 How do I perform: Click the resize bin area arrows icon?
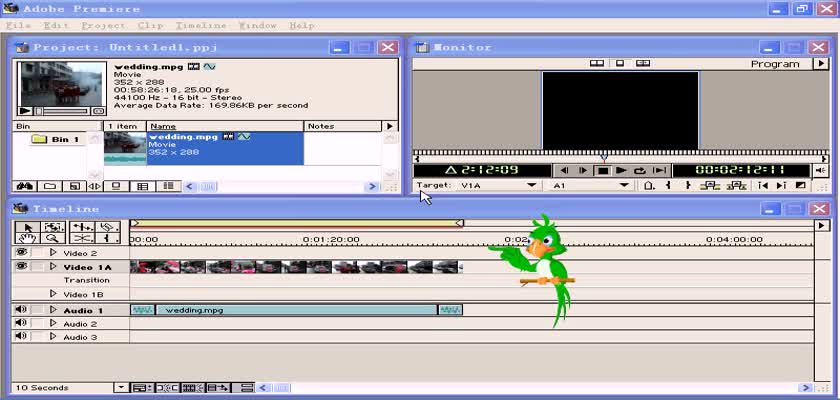click(94, 186)
